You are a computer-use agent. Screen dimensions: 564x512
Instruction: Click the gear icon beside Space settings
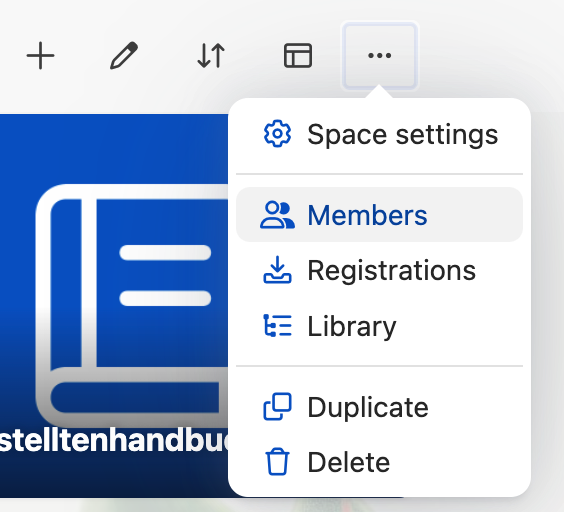[277, 134]
